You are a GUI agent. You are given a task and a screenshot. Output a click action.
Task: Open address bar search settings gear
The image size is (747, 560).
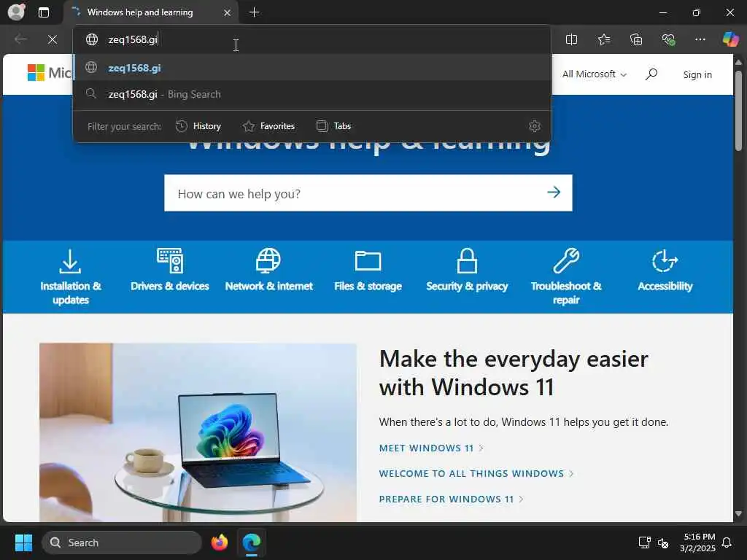click(x=535, y=126)
